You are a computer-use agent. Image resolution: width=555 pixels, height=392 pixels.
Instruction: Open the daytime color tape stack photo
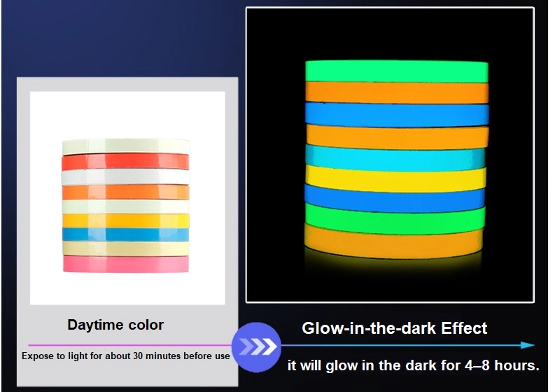click(x=127, y=198)
